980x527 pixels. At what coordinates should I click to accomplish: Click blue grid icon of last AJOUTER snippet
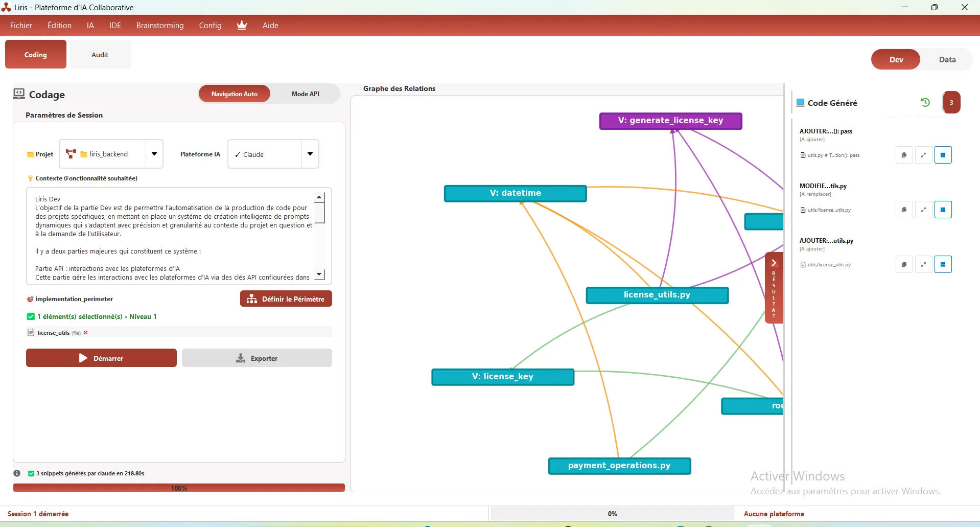pos(943,264)
